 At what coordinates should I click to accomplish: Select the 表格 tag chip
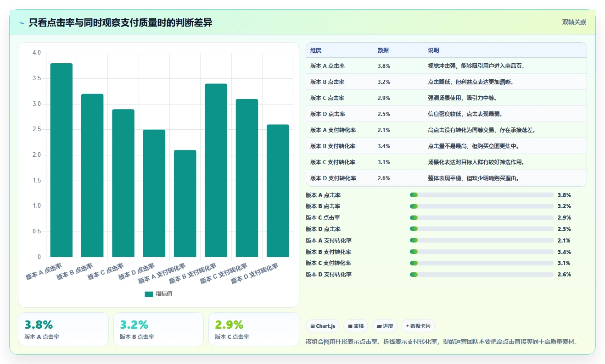[356, 326]
